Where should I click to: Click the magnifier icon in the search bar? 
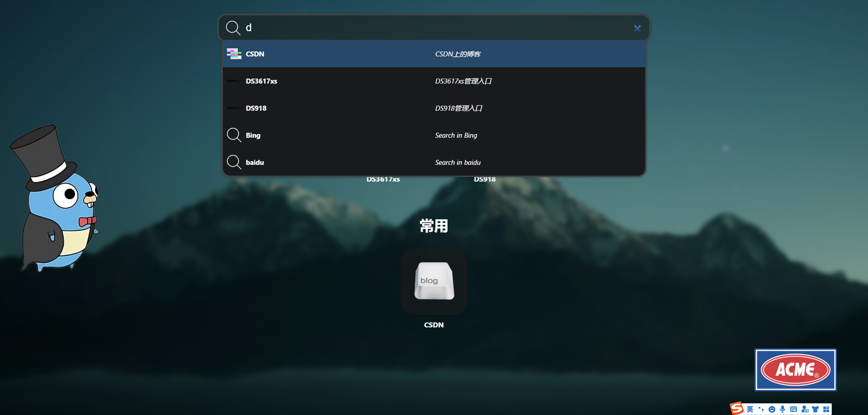tap(233, 28)
